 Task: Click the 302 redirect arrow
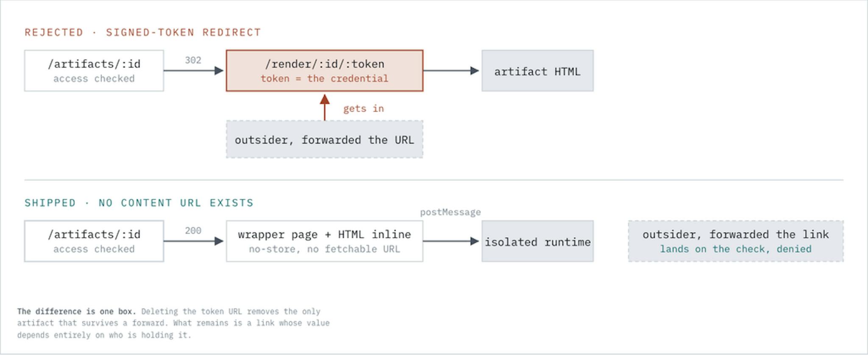[194, 71]
